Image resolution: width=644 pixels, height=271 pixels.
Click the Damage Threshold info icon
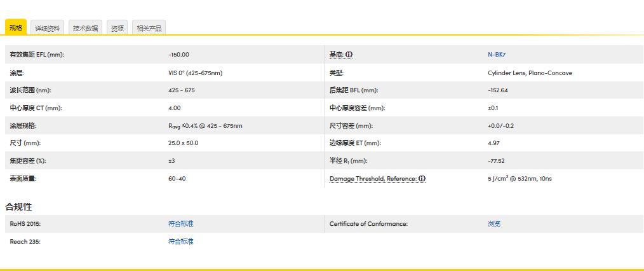(x=422, y=179)
